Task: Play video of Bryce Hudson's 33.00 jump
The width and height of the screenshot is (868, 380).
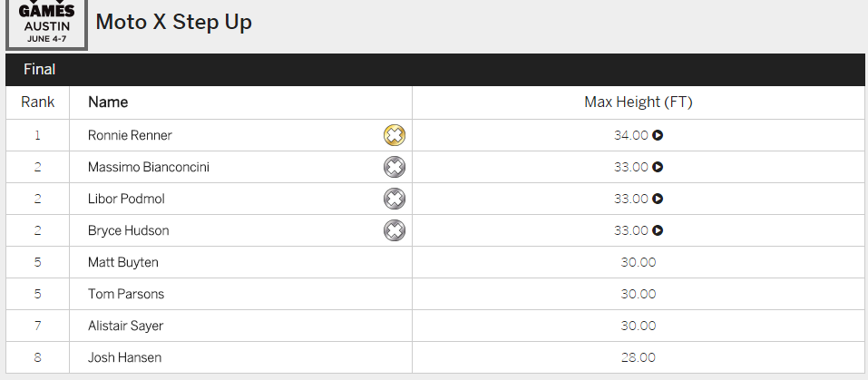Action: (x=658, y=230)
